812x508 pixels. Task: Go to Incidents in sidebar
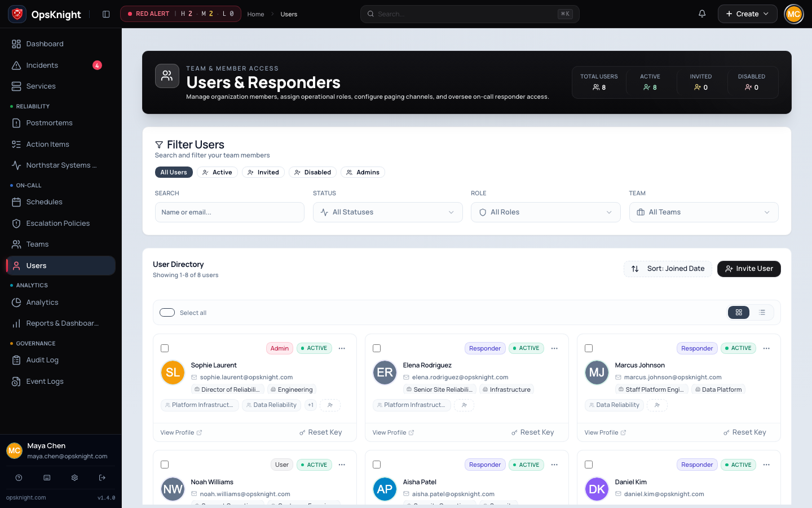click(61, 65)
